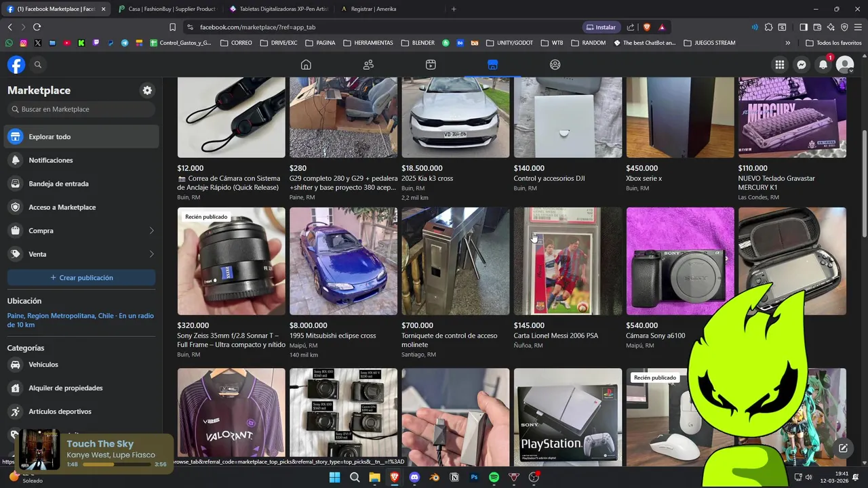Open Brave Leo AI sparkle icon
This screenshot has width=868, height=488.
click(x=831, y=27)
